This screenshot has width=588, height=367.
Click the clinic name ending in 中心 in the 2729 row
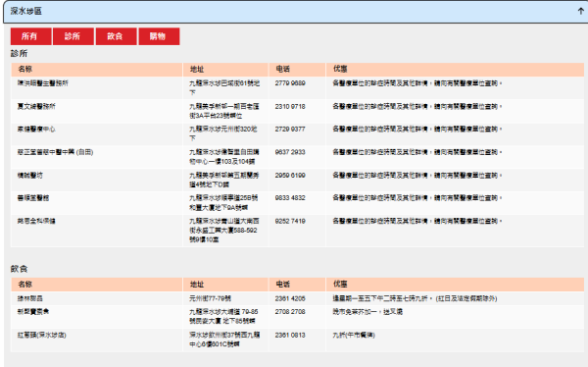(36, 130)
